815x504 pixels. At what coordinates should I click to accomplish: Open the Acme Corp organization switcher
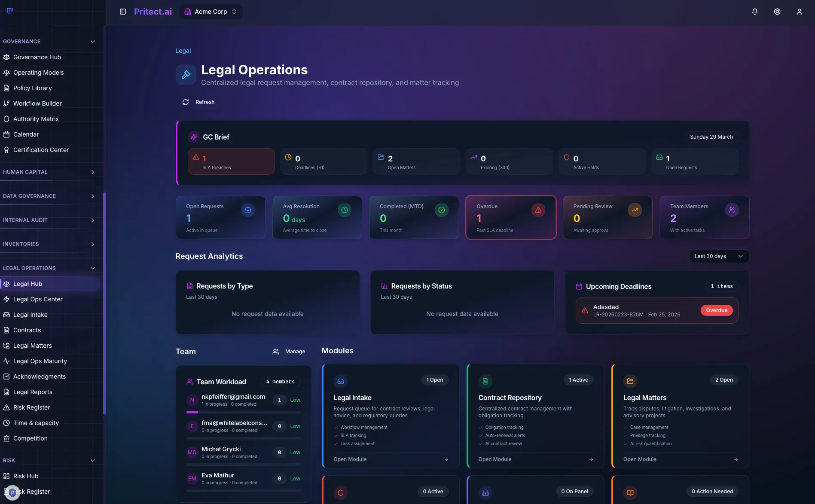[211, 12]
